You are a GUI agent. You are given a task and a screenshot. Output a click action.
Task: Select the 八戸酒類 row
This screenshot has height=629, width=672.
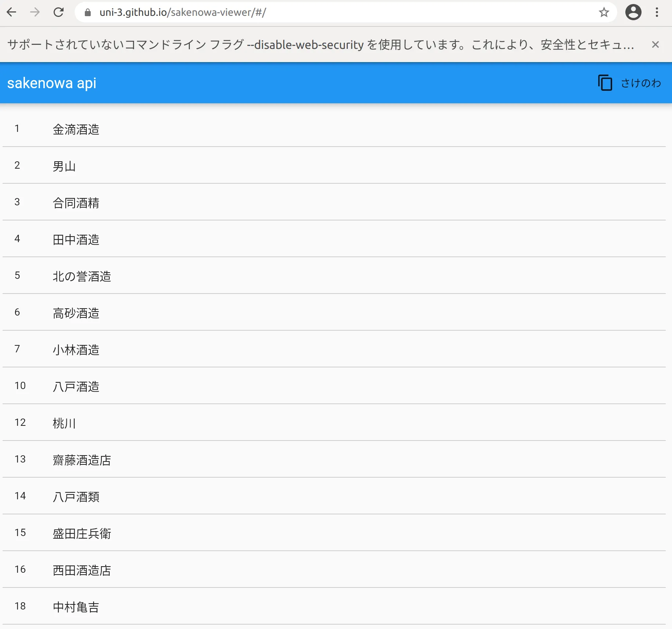tap(334, 496)
